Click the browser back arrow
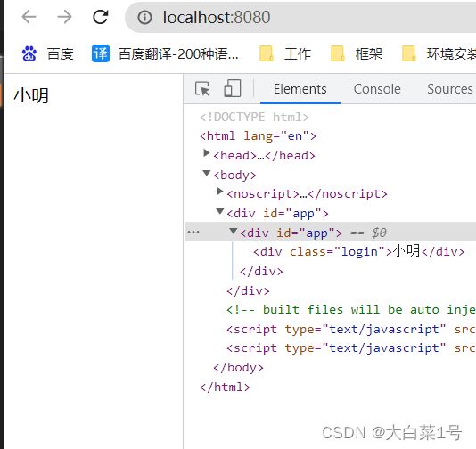The height and width of the screenshot is (449, 476). (x=29, y=17)
